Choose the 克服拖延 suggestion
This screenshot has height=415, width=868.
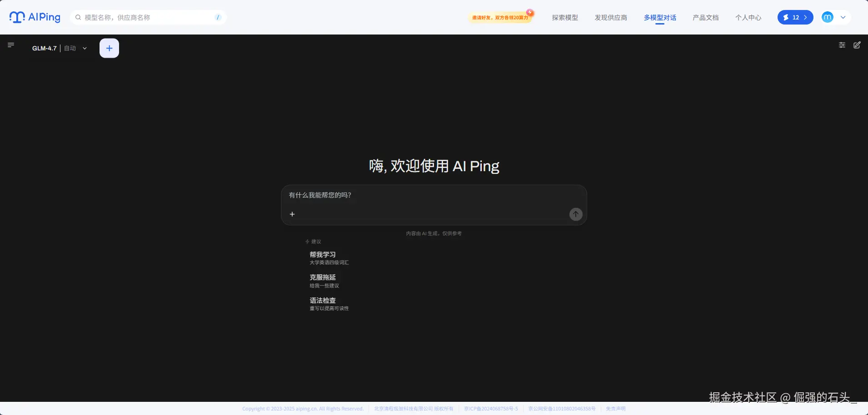[324, 281]
